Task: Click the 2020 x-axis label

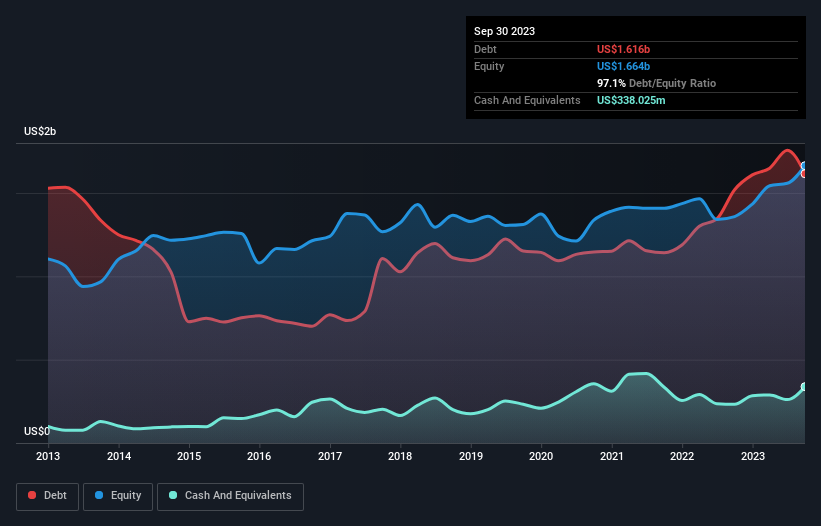Action: pos(541,456)
